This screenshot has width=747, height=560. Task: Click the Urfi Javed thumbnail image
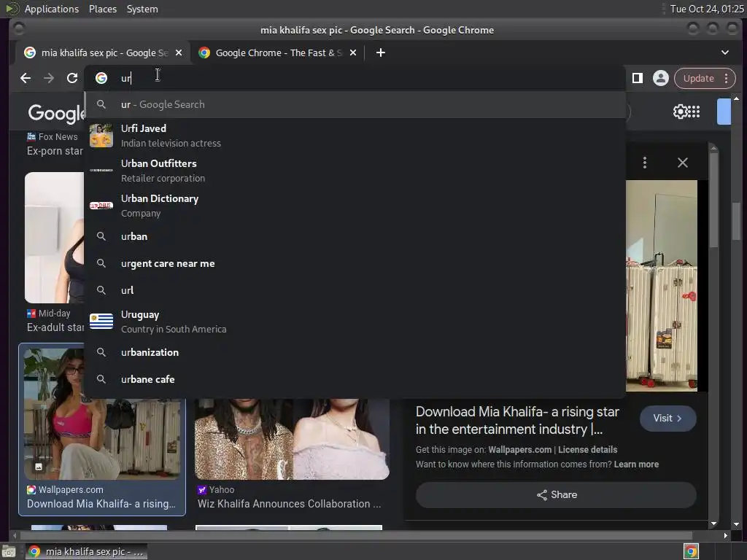click(x=101, y=136)
